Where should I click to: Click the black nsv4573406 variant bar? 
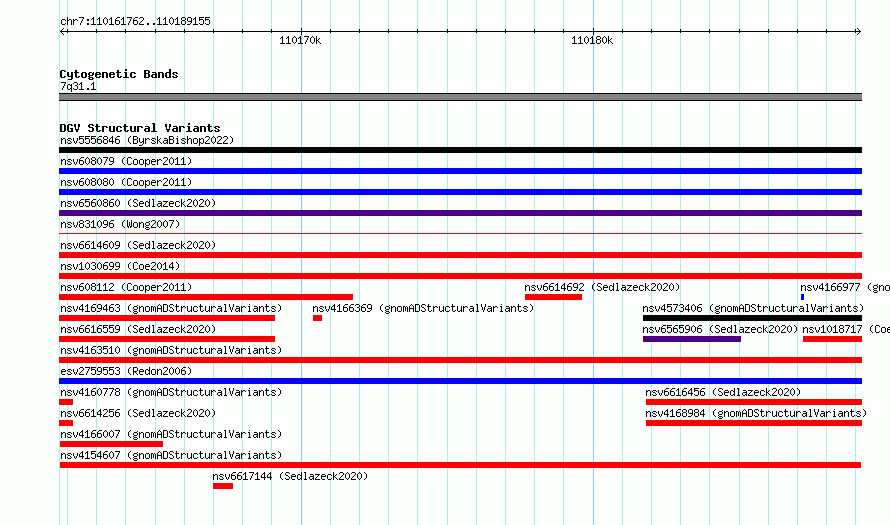pos(752,318)
